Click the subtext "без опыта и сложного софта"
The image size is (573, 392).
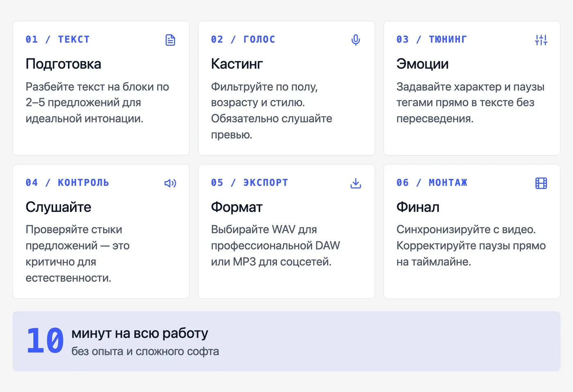point(145,351)
